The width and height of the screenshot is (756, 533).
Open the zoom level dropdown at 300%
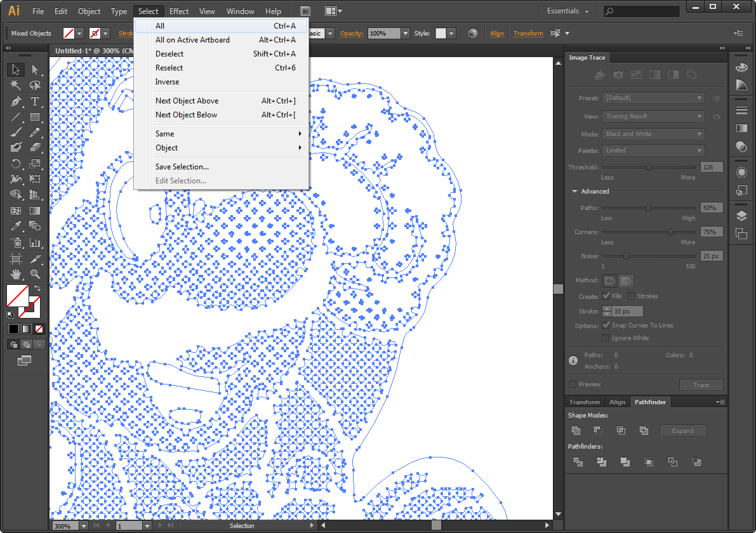pos(83,526)
